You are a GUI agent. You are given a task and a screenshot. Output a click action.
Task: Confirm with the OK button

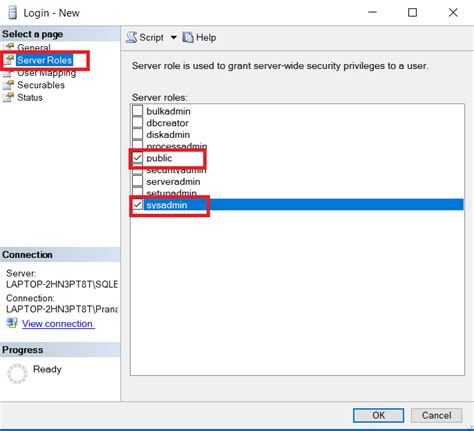[378, 415]
